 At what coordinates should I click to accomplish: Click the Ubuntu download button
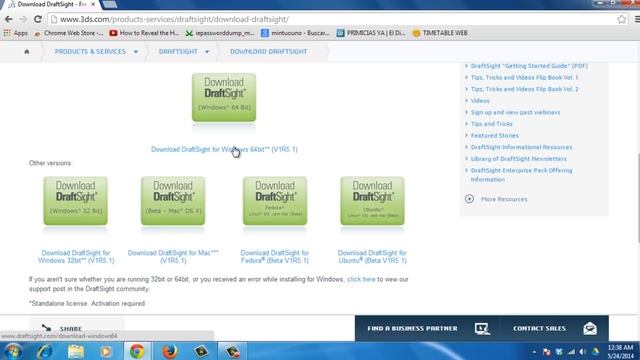372,201
